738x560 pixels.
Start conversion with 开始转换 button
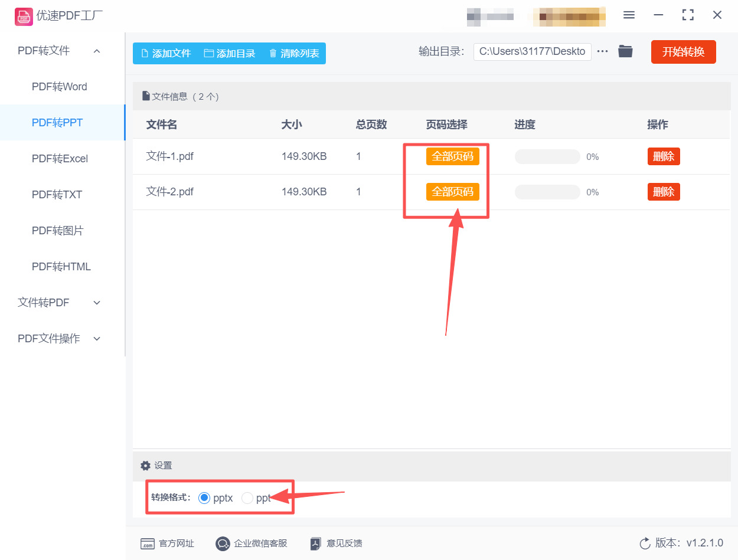tap(684, 52)
